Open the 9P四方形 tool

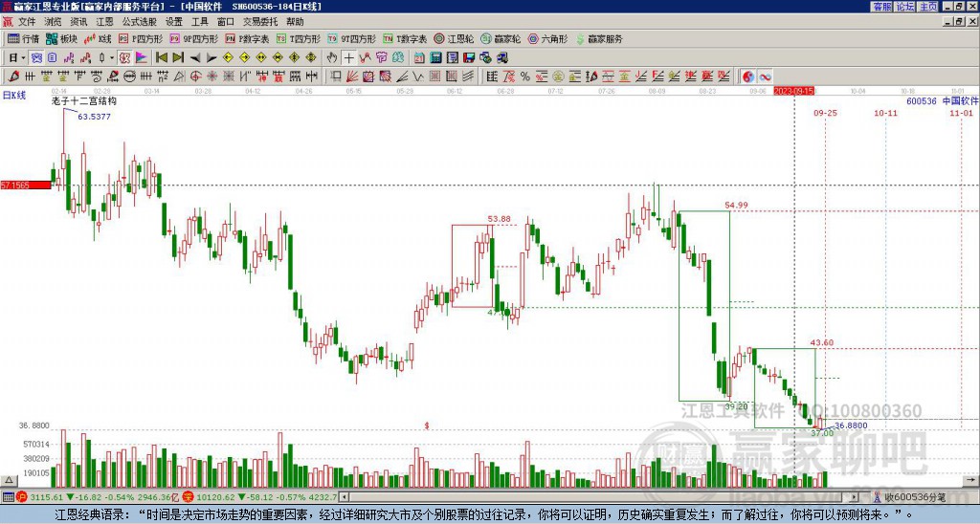point(193,38)
